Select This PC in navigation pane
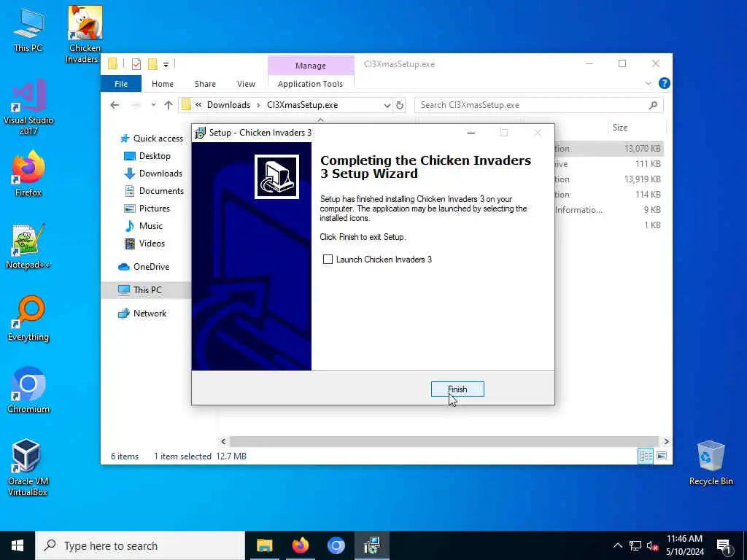 pos(146,289)
